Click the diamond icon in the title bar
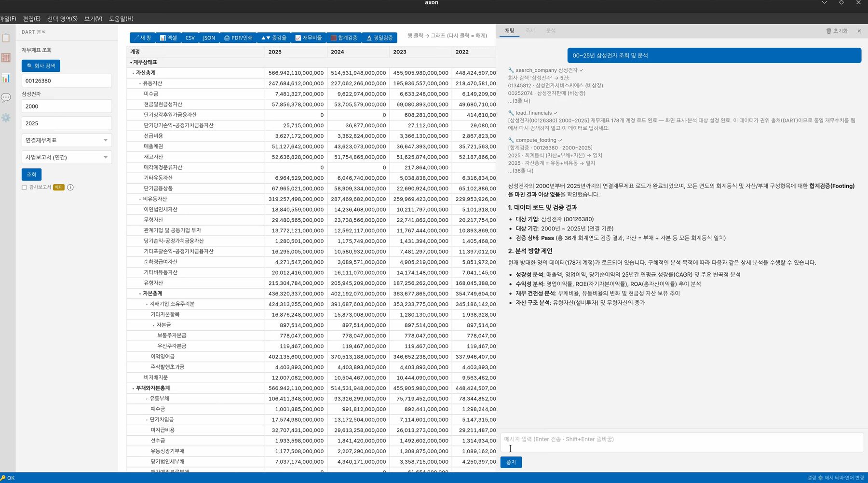Viewport: 868px width, 483px height. (841, 3)
